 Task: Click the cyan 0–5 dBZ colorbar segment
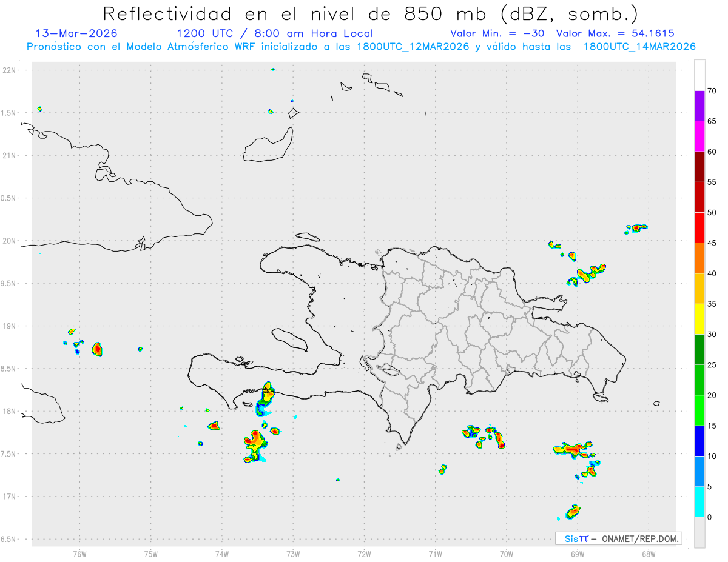[x=699, y=502]
